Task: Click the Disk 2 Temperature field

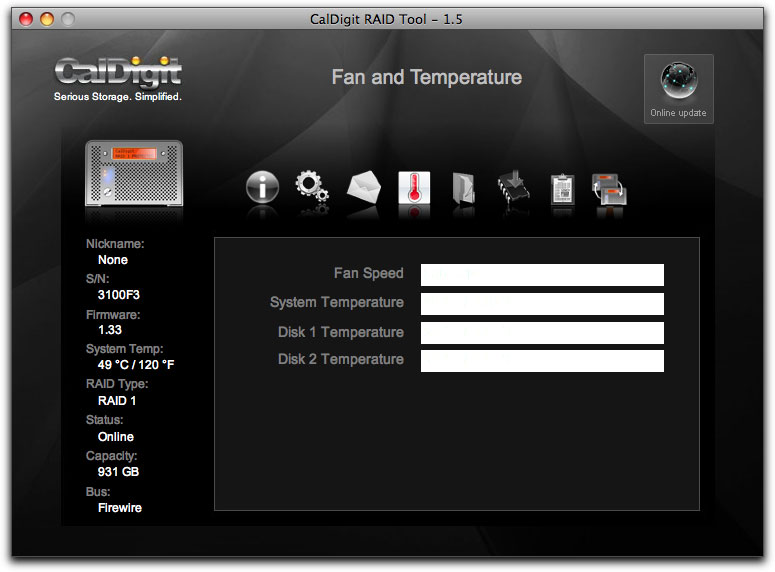Action: coord(542,360)
